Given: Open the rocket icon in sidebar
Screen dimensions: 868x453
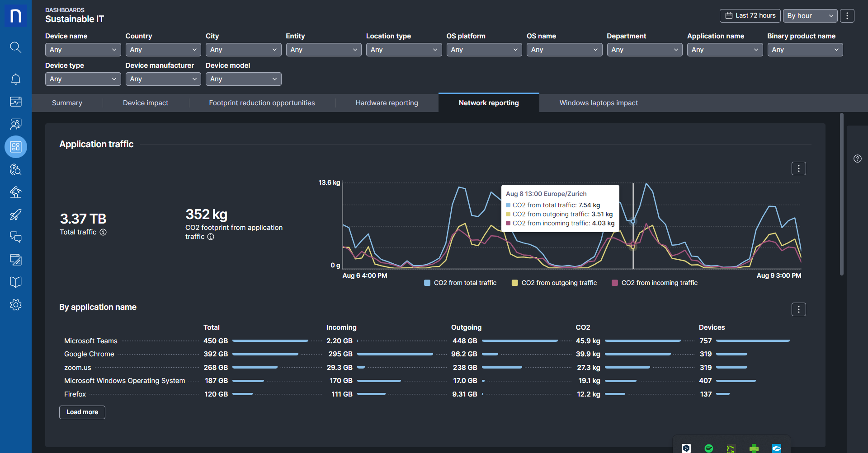Looking at the screenshot, I should [15, 215].
